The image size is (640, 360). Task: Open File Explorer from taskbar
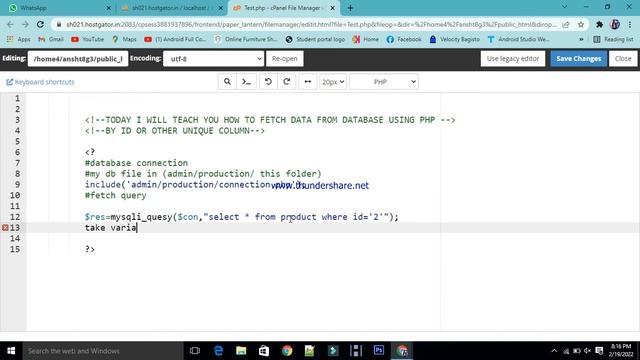[241, 351]
